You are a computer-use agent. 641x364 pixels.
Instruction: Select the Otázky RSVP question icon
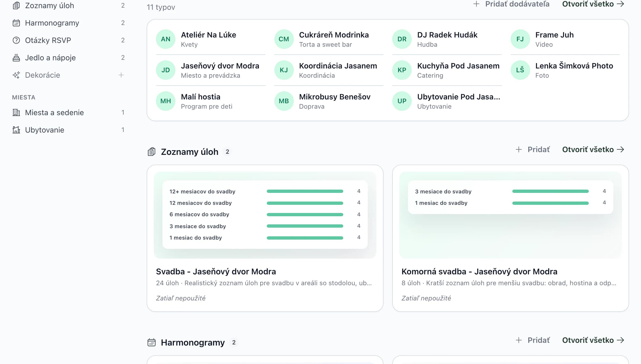pos(16,40)
